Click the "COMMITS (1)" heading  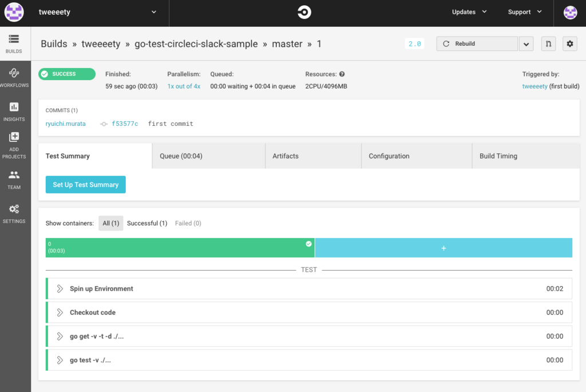[x=62, y=110]
